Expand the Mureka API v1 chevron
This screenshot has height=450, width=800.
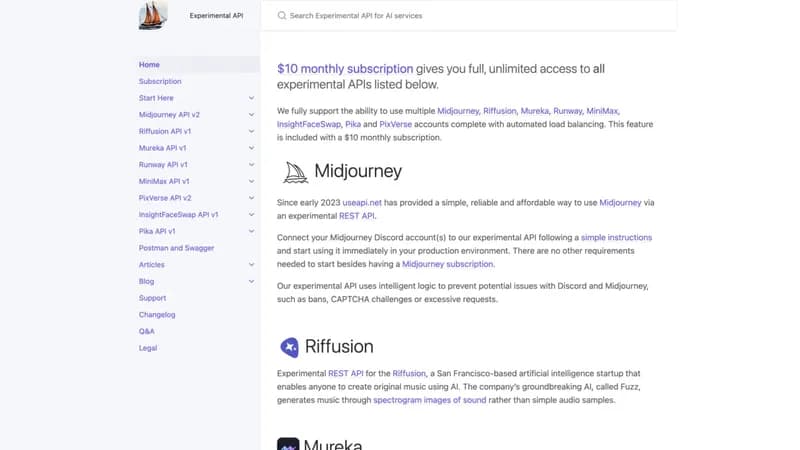click(251, 148)
